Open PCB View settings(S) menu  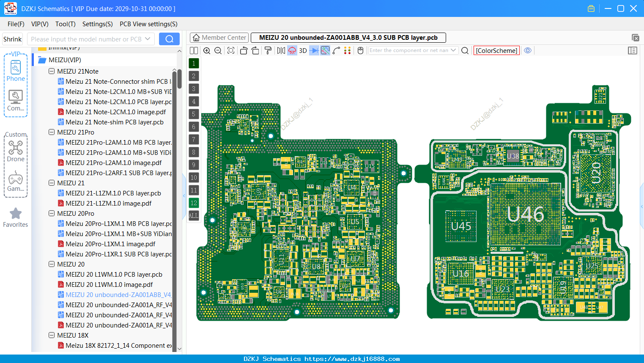point(148,24)
